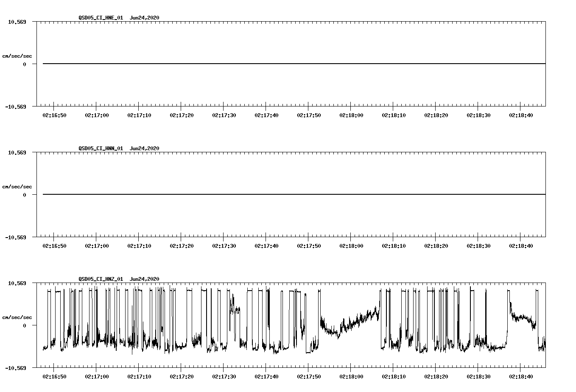The image size is (576, 392).
Task: Click 02:17:10 time label under HNE plot
Action: point(139,115)
